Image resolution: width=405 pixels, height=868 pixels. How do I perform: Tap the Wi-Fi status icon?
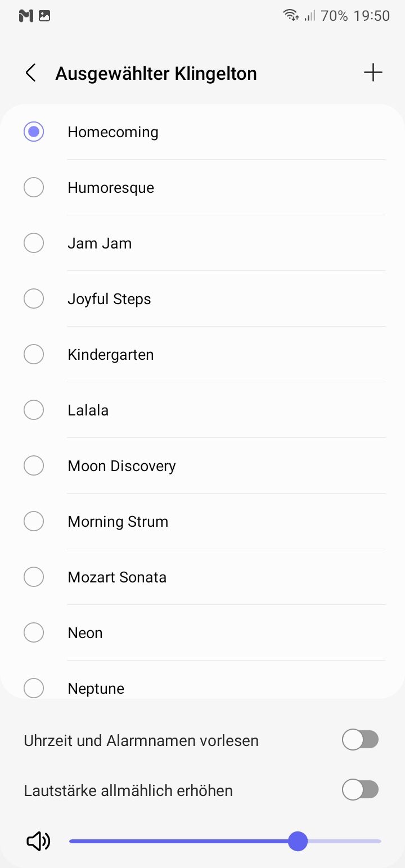pyautogui.click(x=291, y=16)
